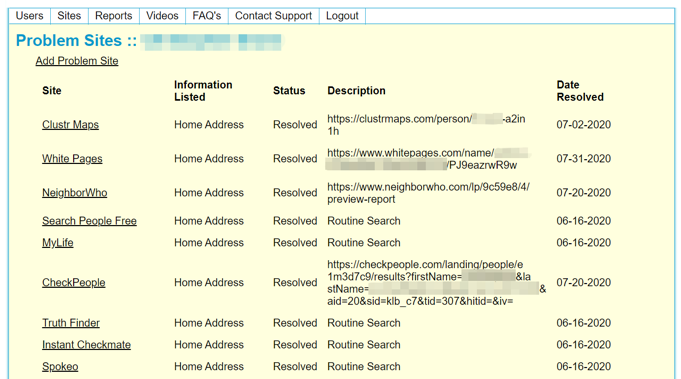Click Home Address in Clustr Maps row

click(x=209, y=125)
